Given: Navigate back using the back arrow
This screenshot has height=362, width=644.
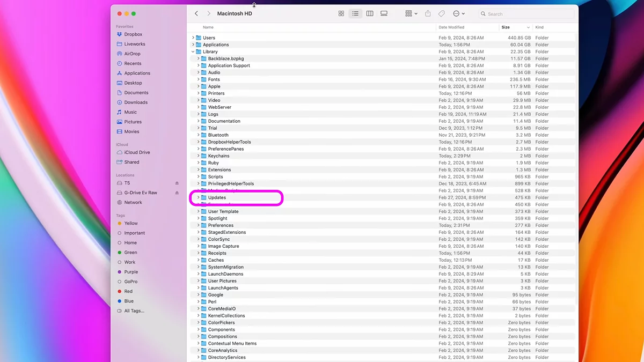Looking at the screenshot, I should pyautogui.click(x=196, y=13).
